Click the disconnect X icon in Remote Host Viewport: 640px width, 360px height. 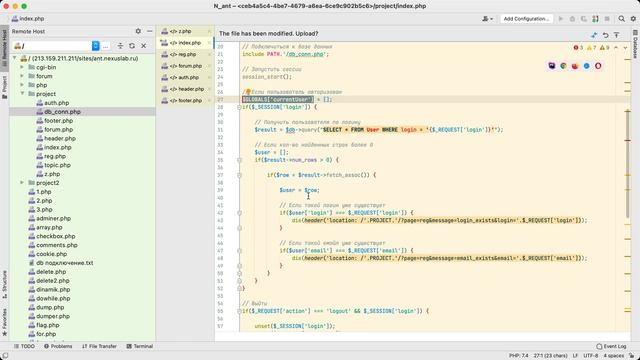click(144, 46)
